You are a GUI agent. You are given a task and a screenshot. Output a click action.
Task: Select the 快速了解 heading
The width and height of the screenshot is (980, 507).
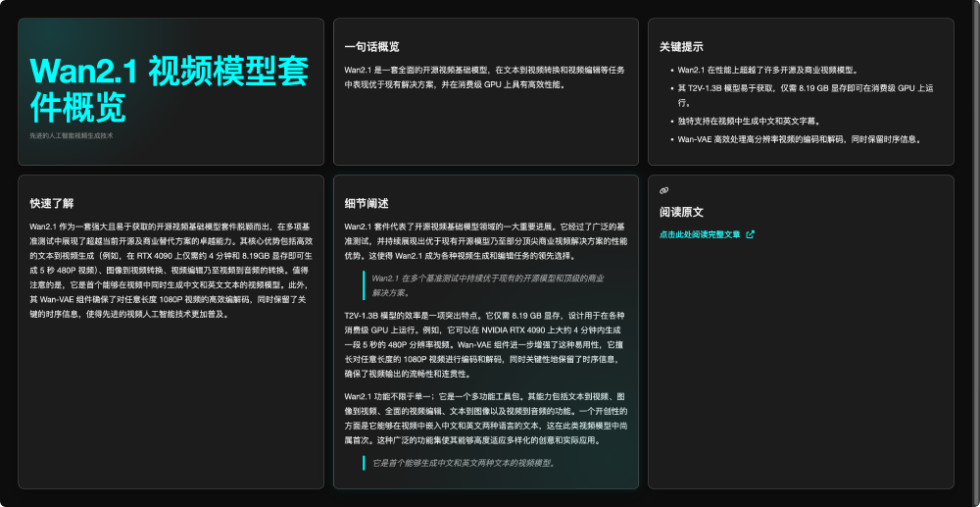point(52,204)
